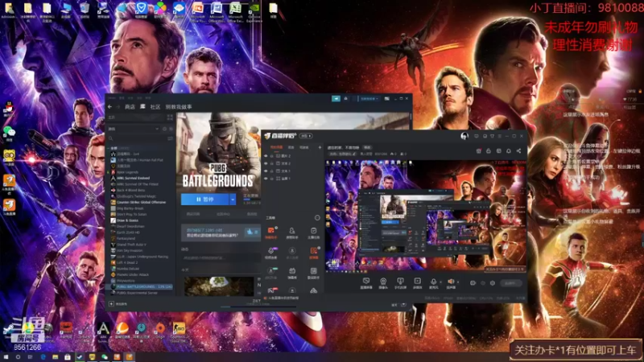Click the clock sort icon in Steam library

pyautogui.click(x=164, y=129)
